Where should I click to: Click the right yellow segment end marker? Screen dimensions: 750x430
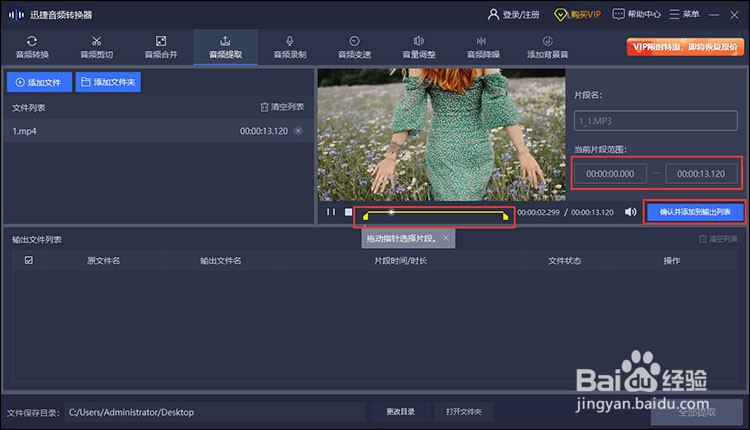coord(505,216)
